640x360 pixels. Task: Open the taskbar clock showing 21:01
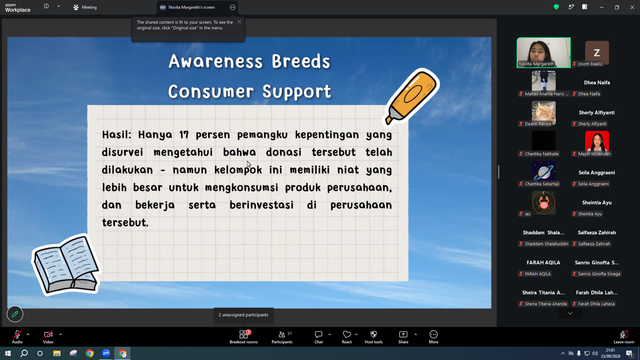611,353
